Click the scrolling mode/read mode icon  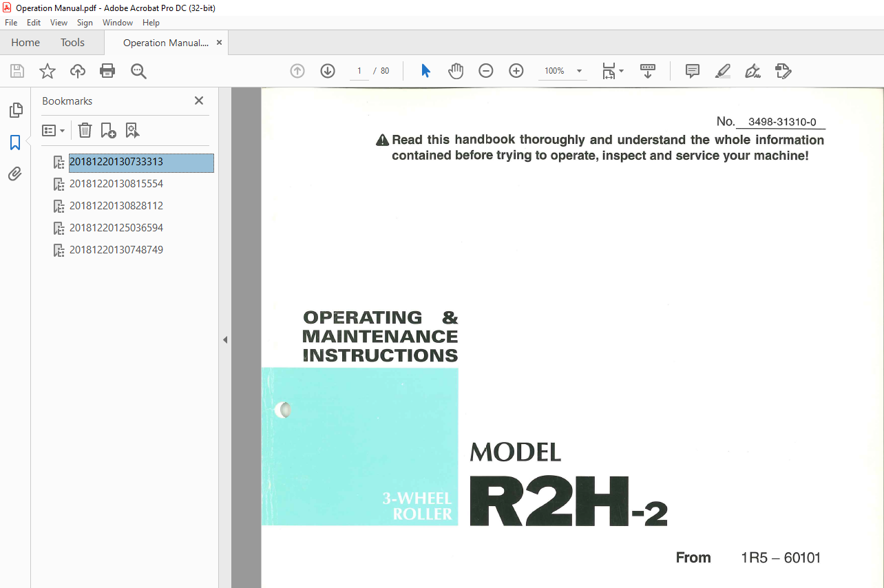pos(648,71)
